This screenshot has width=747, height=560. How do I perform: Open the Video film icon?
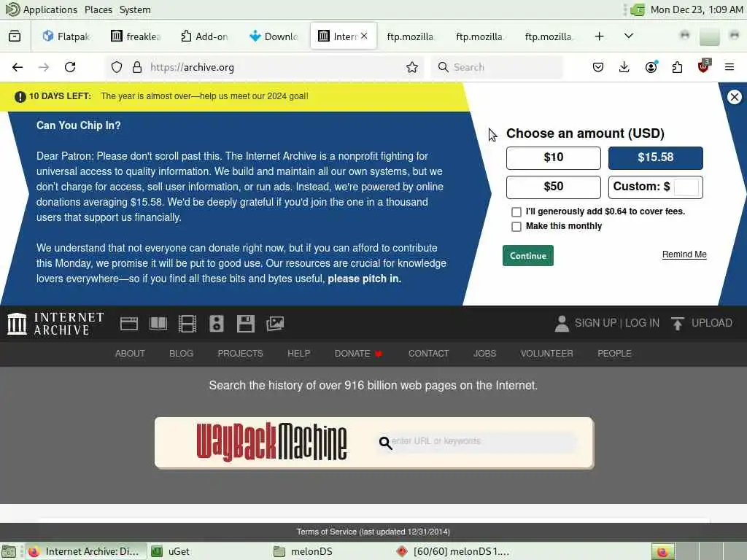pyautogui.click(x=187, y=324)
